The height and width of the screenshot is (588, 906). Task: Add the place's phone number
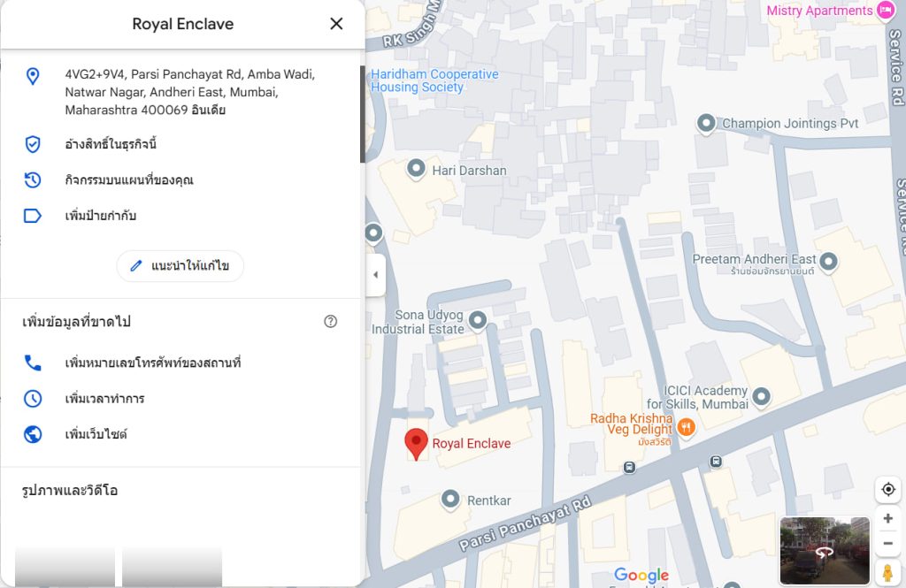[152, 363]
